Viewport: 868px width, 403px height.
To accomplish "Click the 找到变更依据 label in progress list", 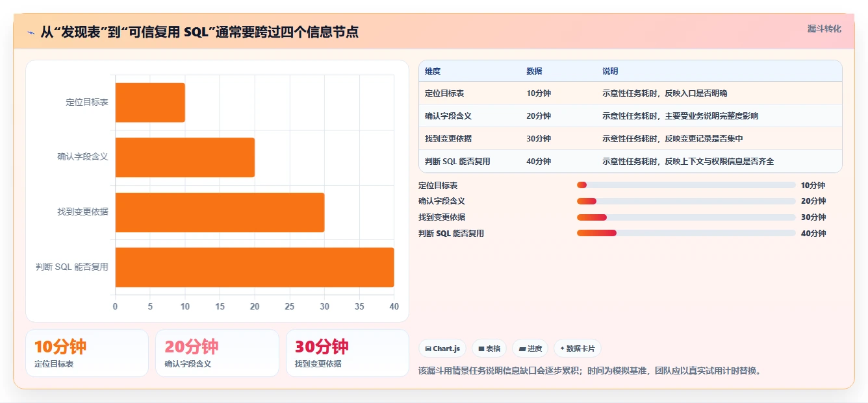I will [x=442, y=217].
